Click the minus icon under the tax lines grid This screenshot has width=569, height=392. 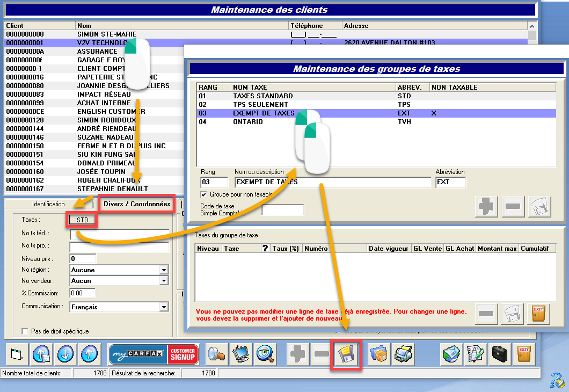[x=486, y=314]
